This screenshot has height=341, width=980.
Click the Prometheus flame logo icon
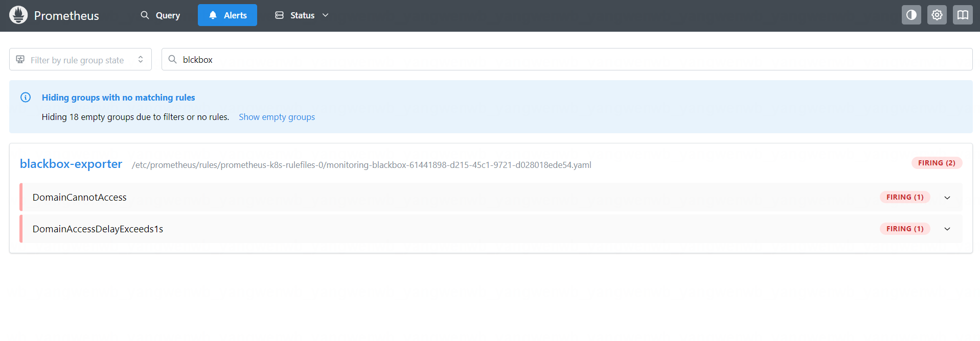[18, 15]
